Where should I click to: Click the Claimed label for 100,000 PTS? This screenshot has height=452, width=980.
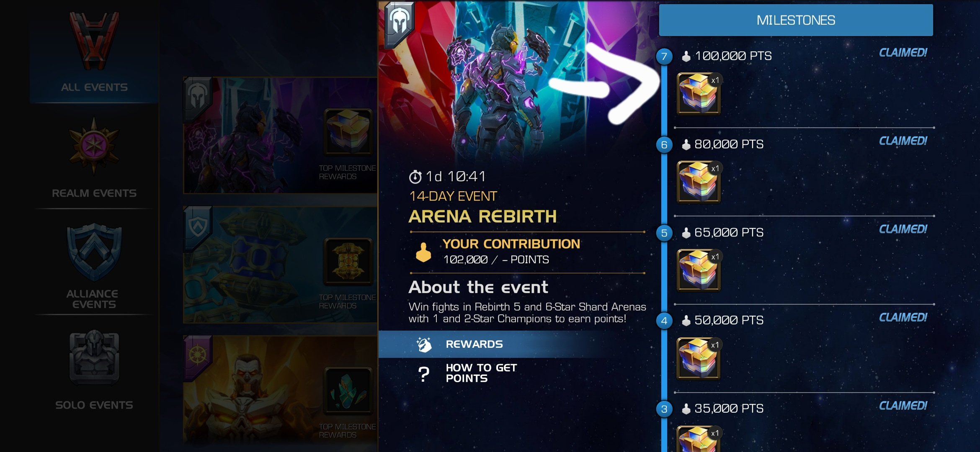click(903, 53)
